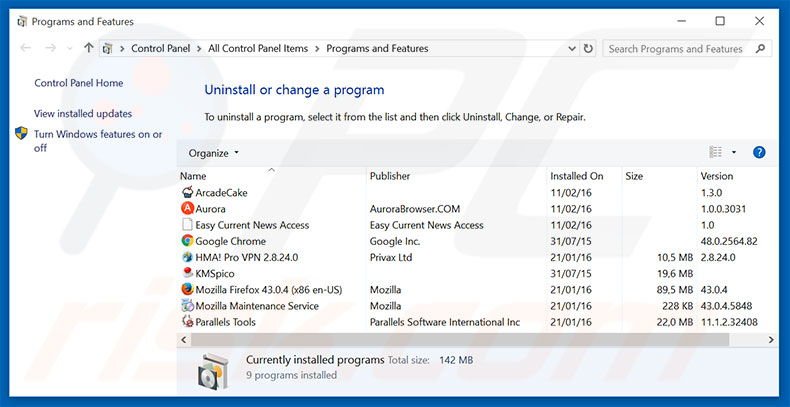This screenshot has height=407, width=790.
Task: Click version 1.0.0.3031
Action: pyautogui.click(x=723, y=209)
